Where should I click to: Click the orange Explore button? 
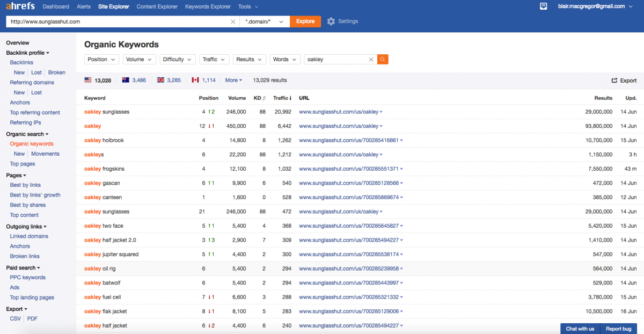(x=305, y=21)
